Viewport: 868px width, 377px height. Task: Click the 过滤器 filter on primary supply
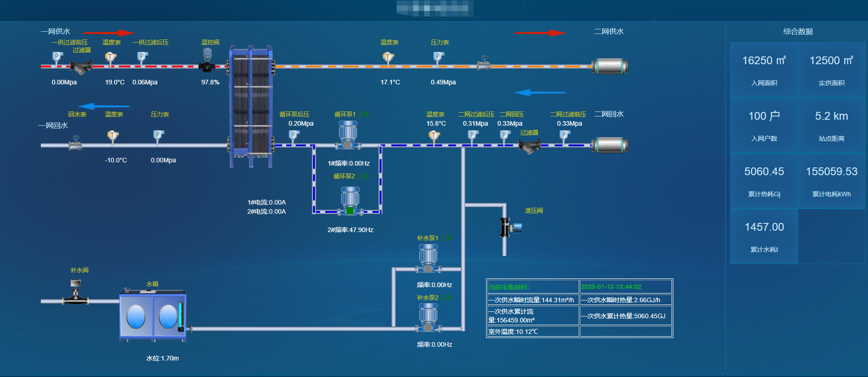81,67
